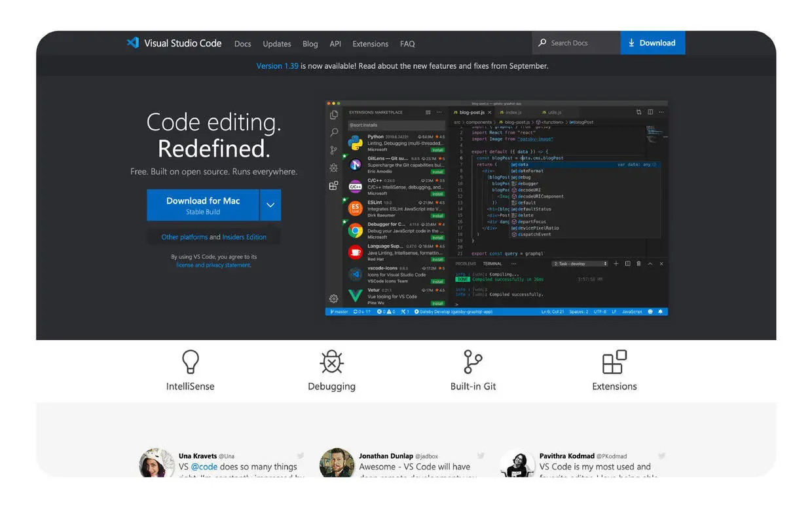
Task: Click Jonathan Dunlap profile avatar
Action: (x=337, y=463)
